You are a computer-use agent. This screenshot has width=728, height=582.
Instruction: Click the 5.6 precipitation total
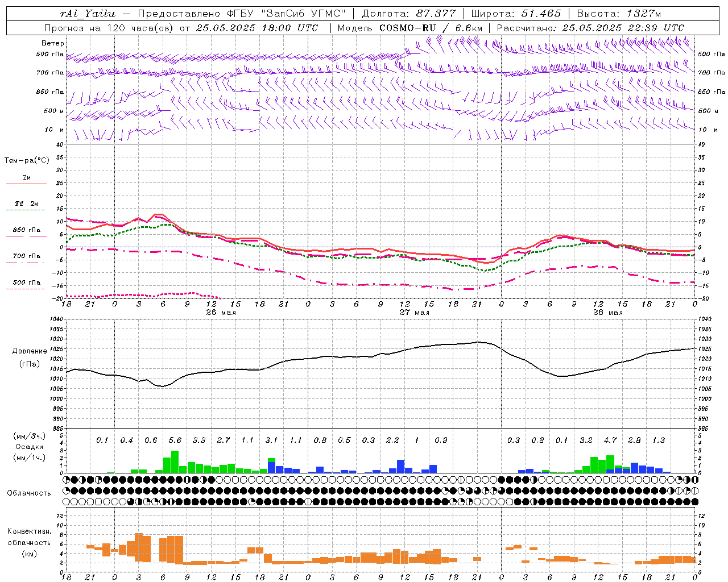175,440
